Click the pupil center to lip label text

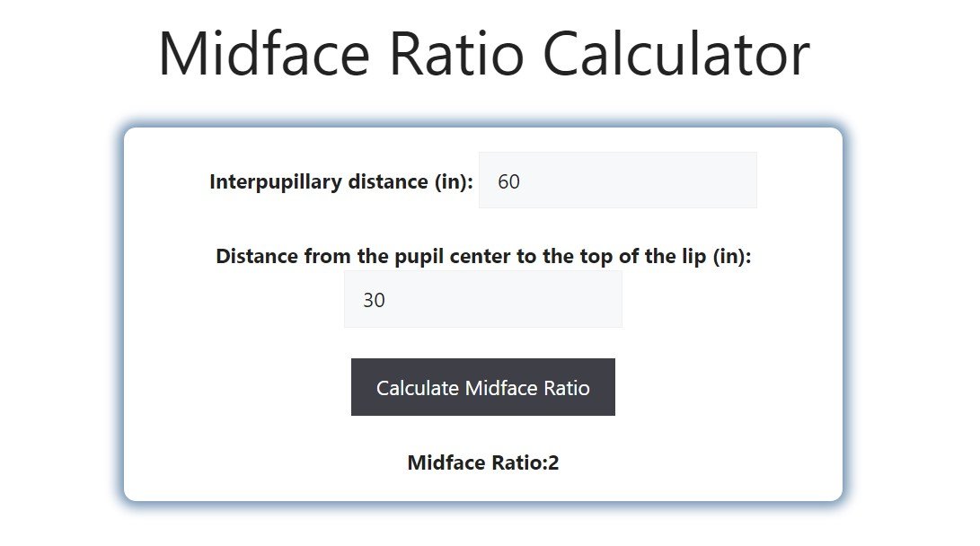[485, 256]
